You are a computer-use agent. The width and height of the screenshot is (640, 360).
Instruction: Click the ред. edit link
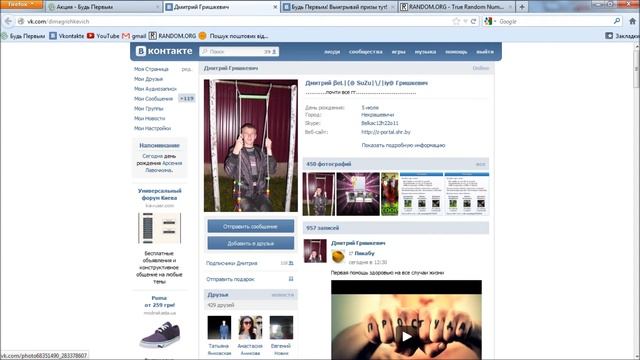(187, 69)
